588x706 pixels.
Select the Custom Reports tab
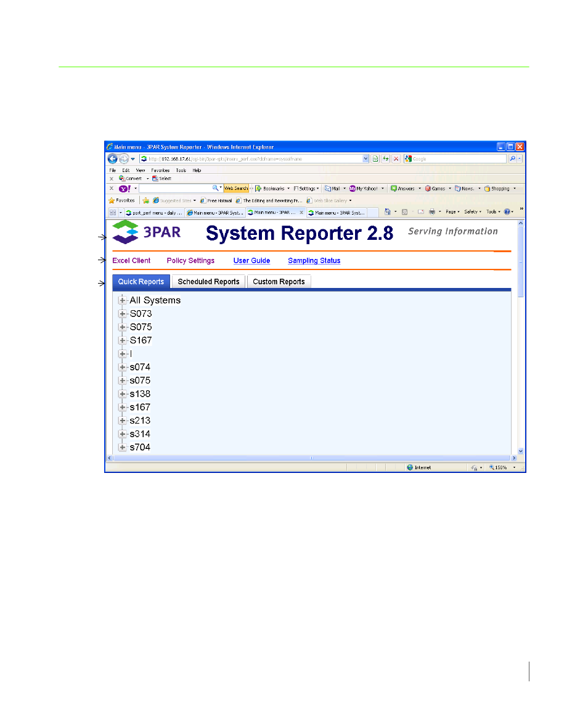click(x=279, y=281)
